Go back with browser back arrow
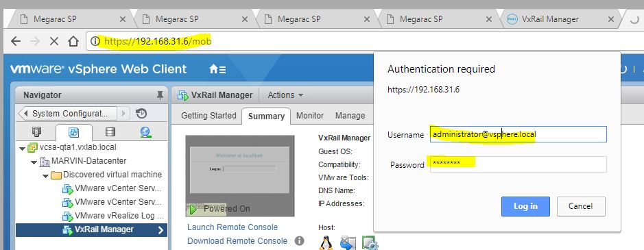This screenshot has width=644, height=250. 16,41
